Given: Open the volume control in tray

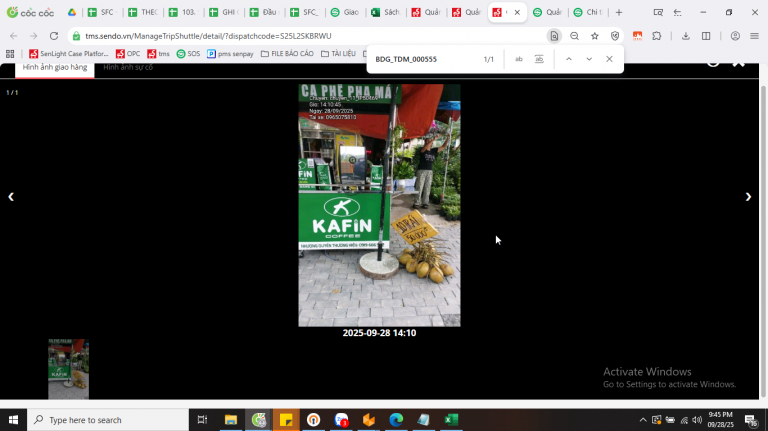Looking at the screenshot, I should (x=697, y=420).
